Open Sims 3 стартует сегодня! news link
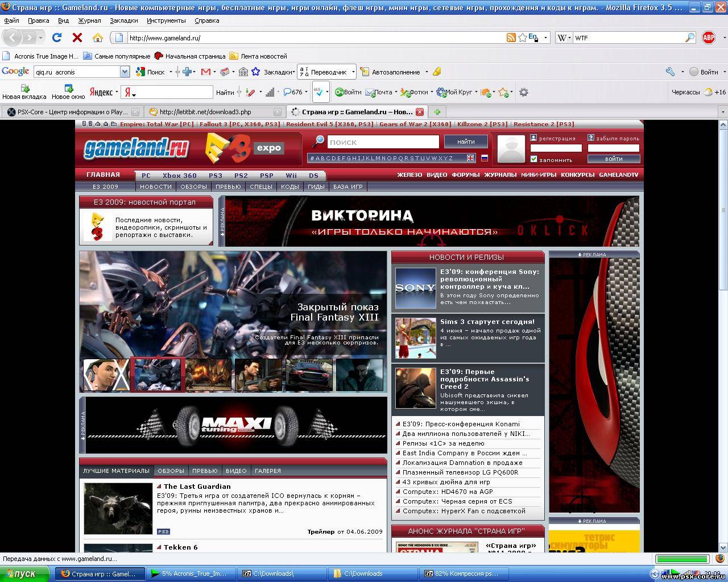728x582 pixels. [487, 322]
